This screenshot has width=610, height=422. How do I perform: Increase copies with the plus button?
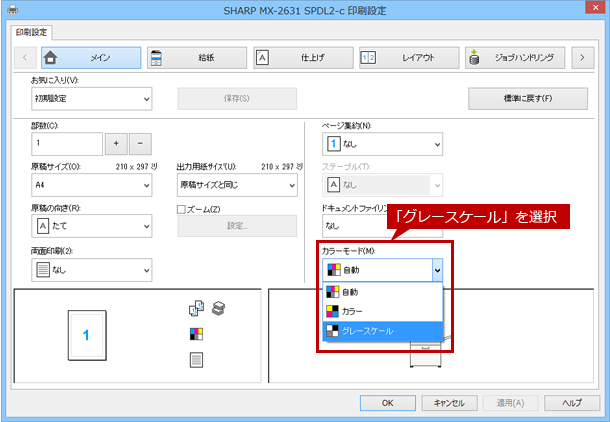116,144
